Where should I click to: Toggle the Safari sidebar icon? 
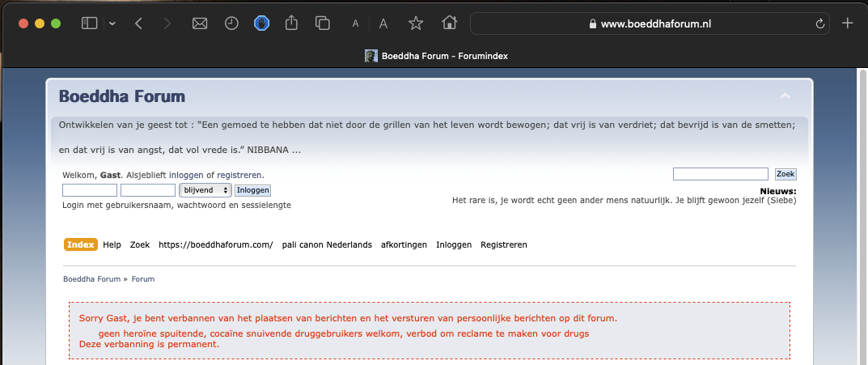[89, 23]
